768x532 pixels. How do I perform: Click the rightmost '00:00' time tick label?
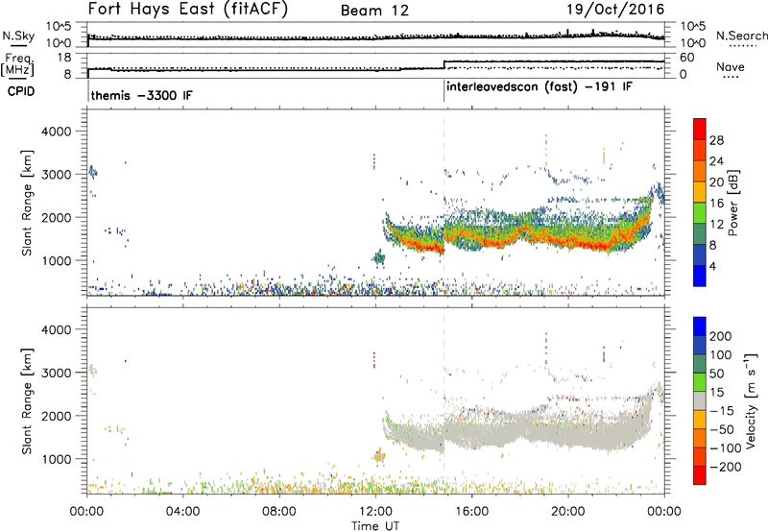(664, 512)
